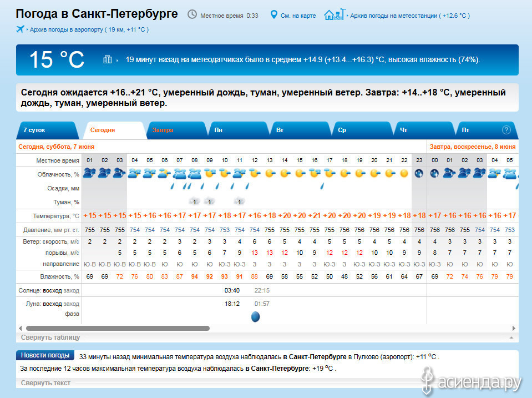
Task: Click the left arrow of horizontal scrollbar
Action: pyautogui.click(x=21, y=328)
